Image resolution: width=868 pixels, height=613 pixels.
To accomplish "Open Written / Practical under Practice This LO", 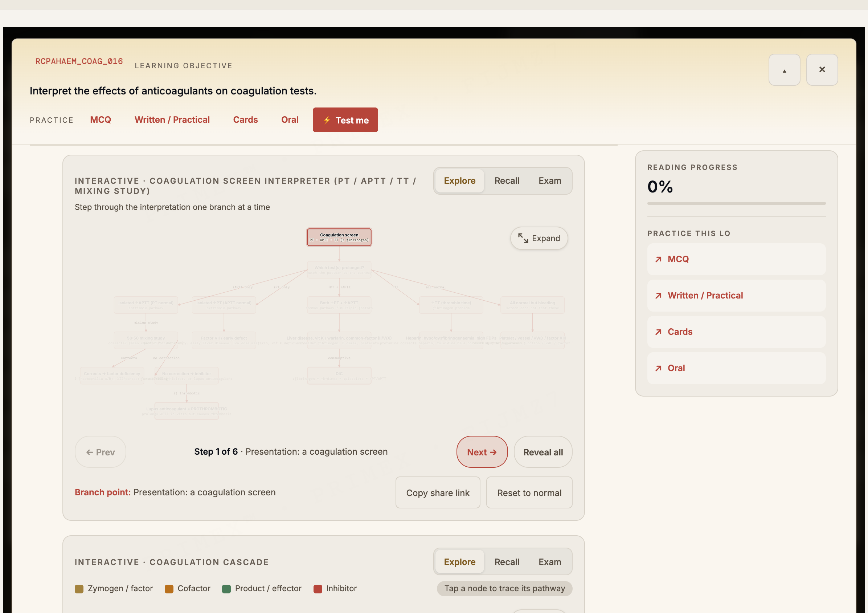I will tap(736, 296).
